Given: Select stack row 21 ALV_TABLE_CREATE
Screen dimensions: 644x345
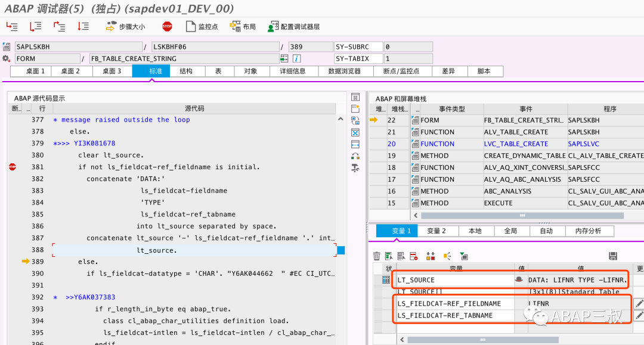Looking at the screenshot, I should 506,132.
